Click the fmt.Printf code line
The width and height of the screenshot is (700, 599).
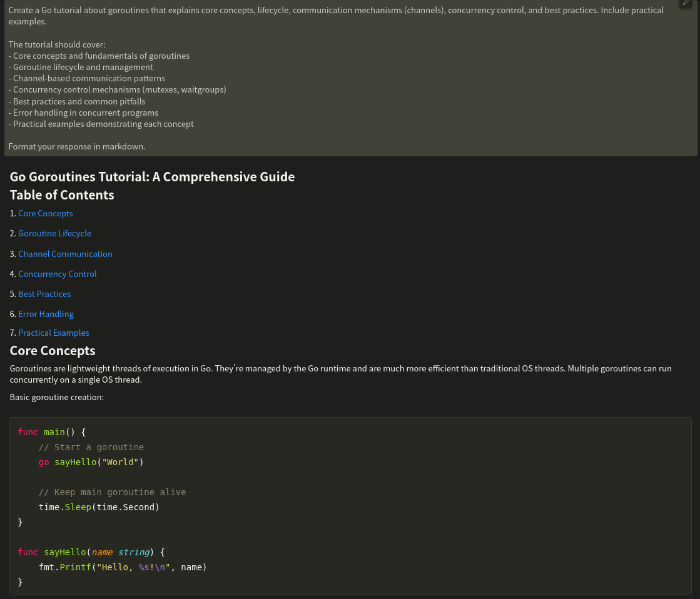click(122, 567)
